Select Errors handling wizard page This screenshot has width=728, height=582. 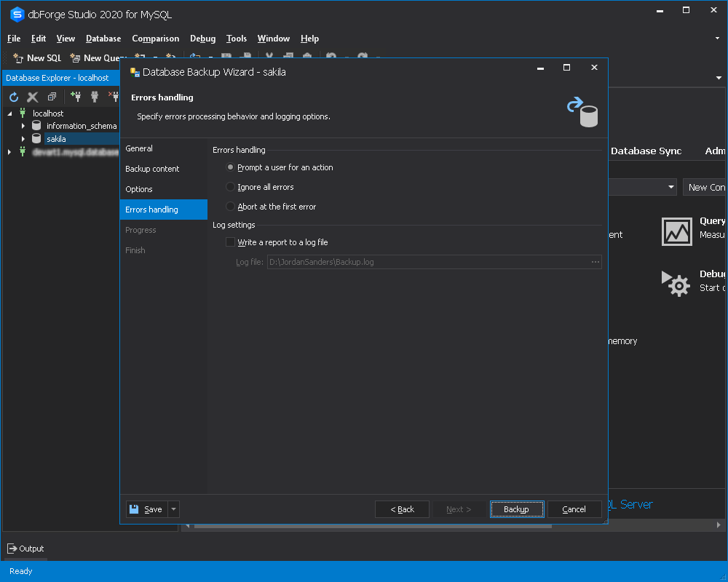click(163, 210)
